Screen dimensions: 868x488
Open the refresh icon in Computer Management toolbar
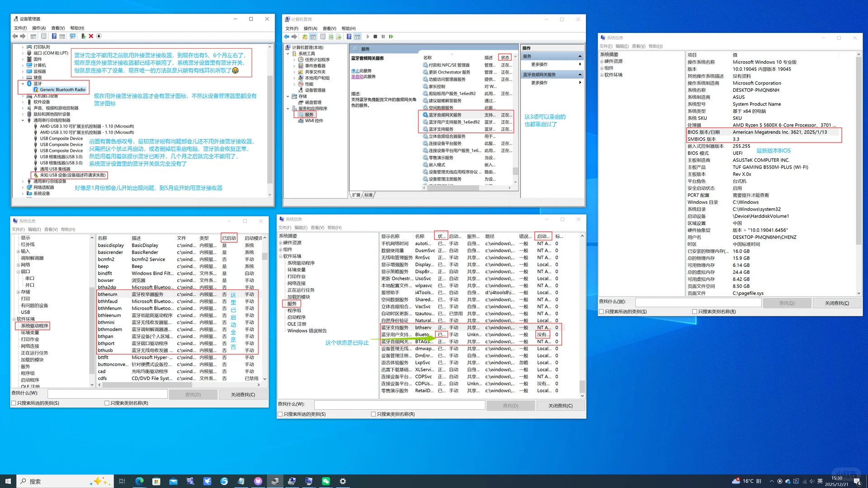331,37
